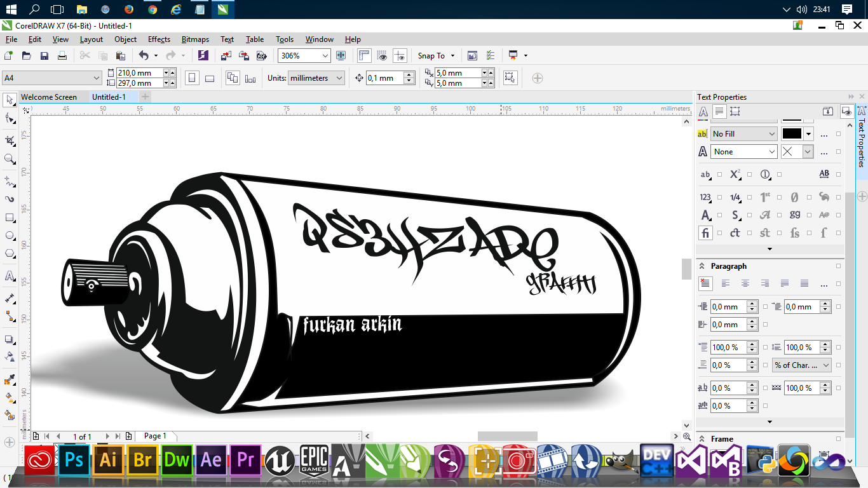Select the Artistic Media tool

10,199
